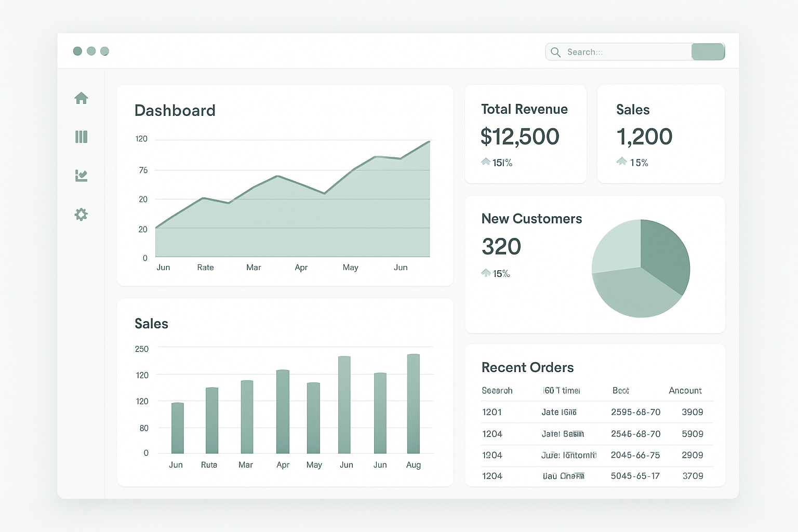
Task: Click the Mar bar in Sales chart
Action: tap(247, 417)
